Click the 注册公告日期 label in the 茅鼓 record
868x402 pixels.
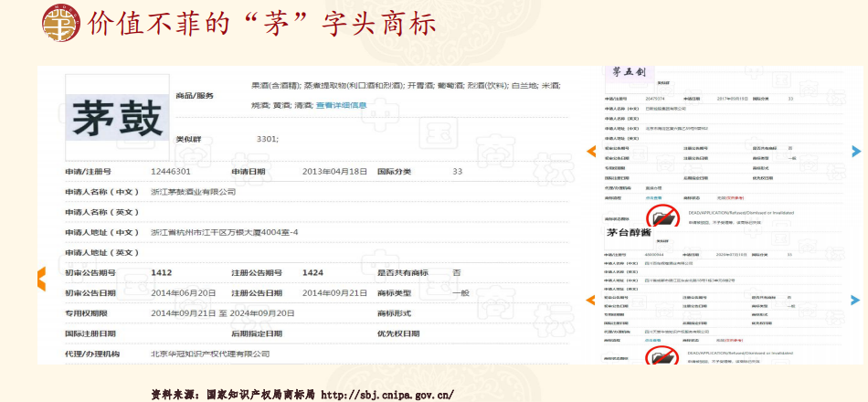257,293
